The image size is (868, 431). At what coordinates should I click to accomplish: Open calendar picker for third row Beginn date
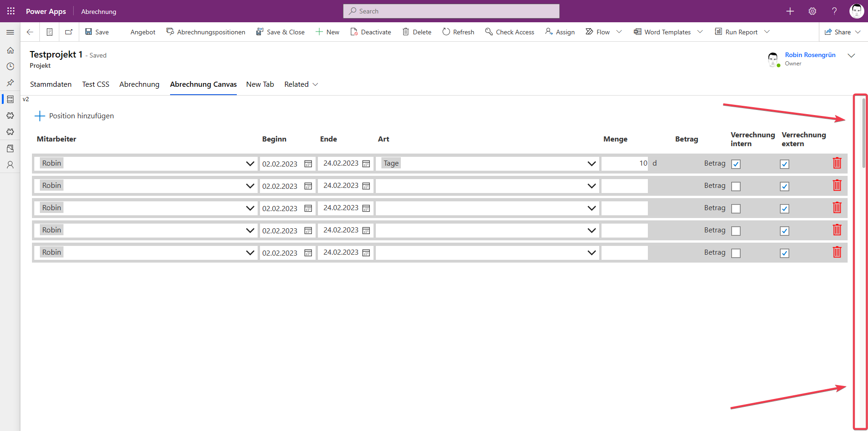[308, 208]
